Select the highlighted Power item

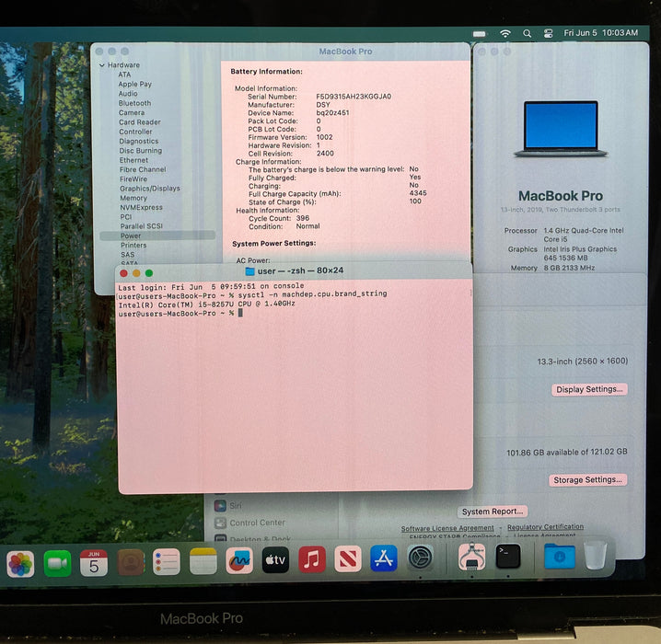157,236
